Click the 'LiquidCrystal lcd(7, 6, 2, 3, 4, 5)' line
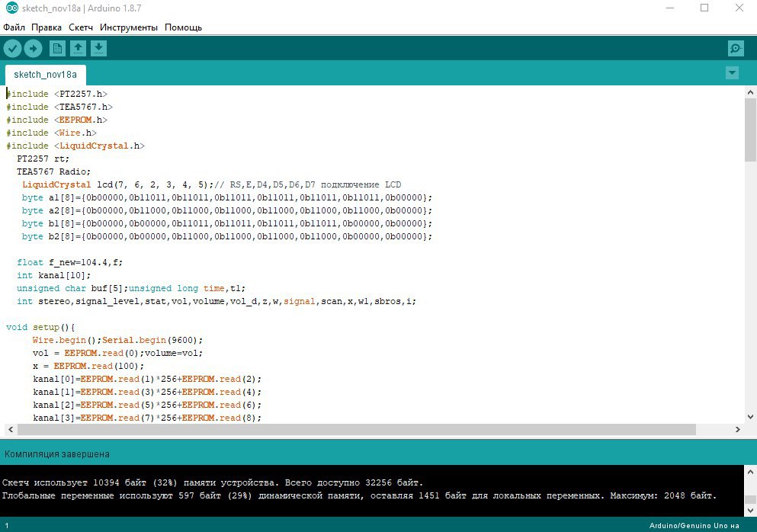This screenshot has width=757, height=532. coord(211,185)
